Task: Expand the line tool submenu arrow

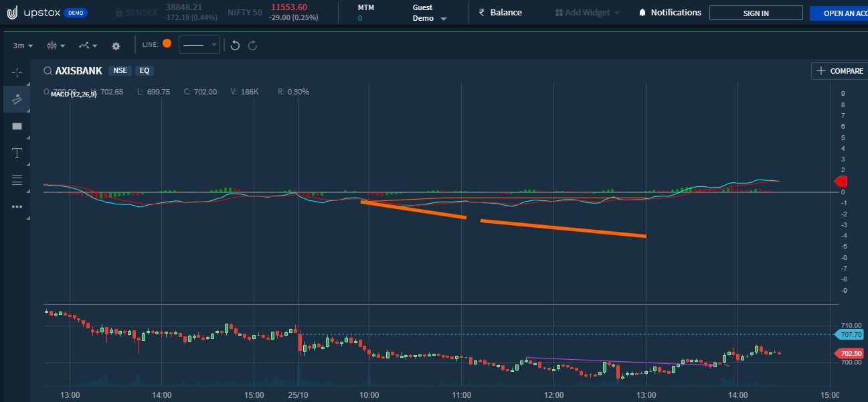Action: [27, 111]
